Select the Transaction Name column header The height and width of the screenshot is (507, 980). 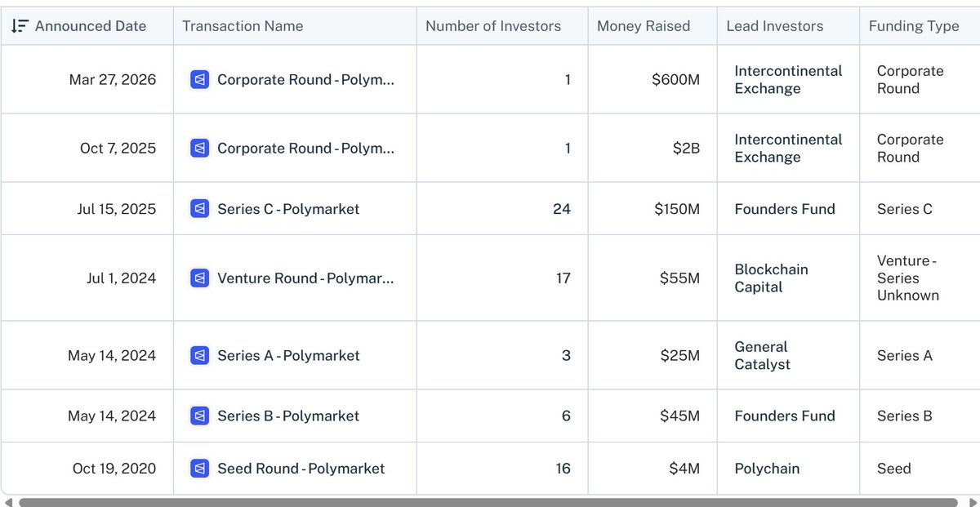click(243, 26)
